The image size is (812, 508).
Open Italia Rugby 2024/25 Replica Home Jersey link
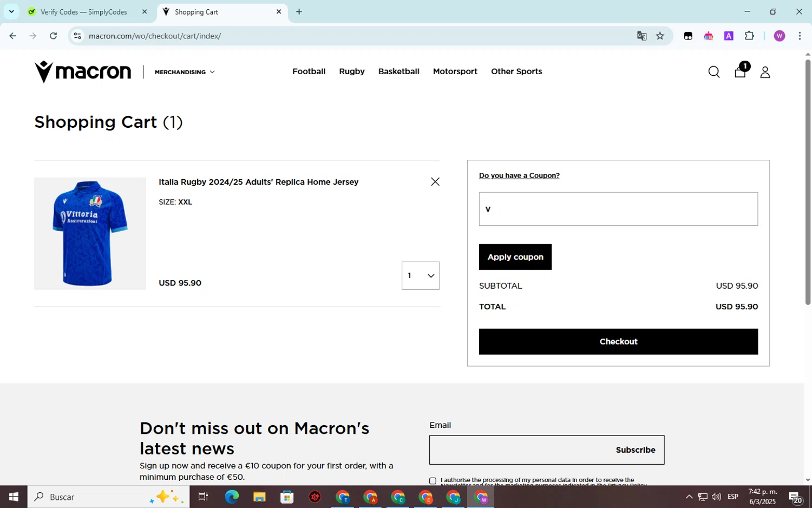tap(258, 182)
